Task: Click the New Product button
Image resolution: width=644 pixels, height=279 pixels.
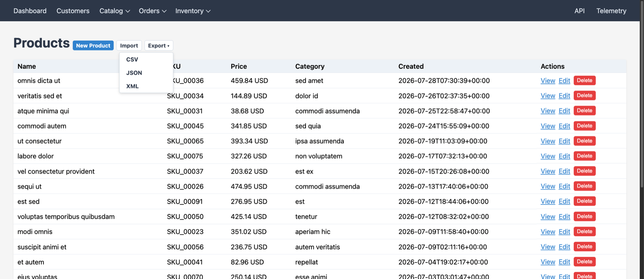Action: coord(93,46)
